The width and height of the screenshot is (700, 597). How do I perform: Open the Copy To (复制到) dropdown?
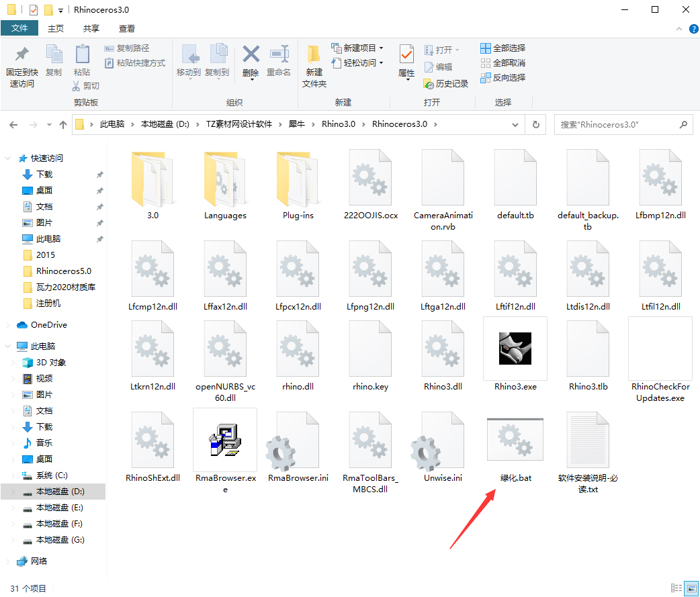tap(217, 62)
